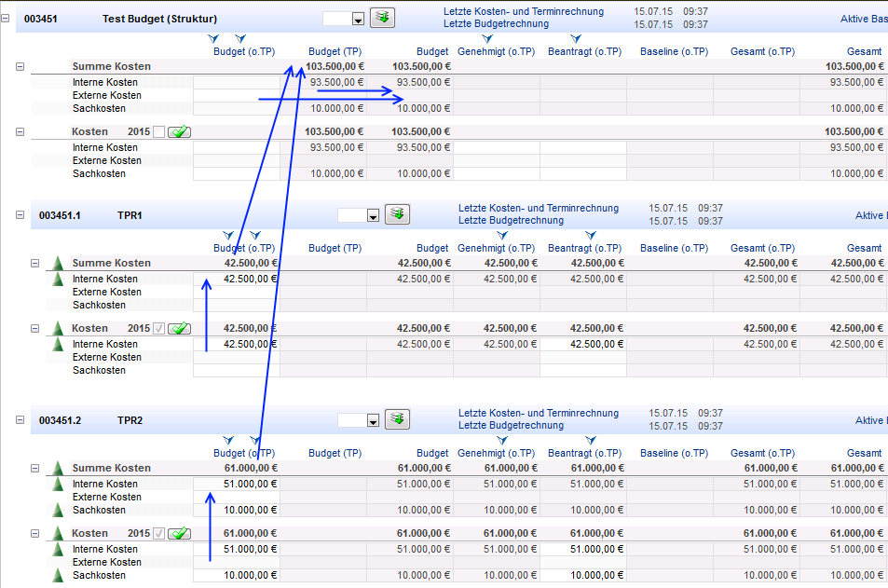Click Beantragt (o.TP) column header in TPR2 section

583,454
